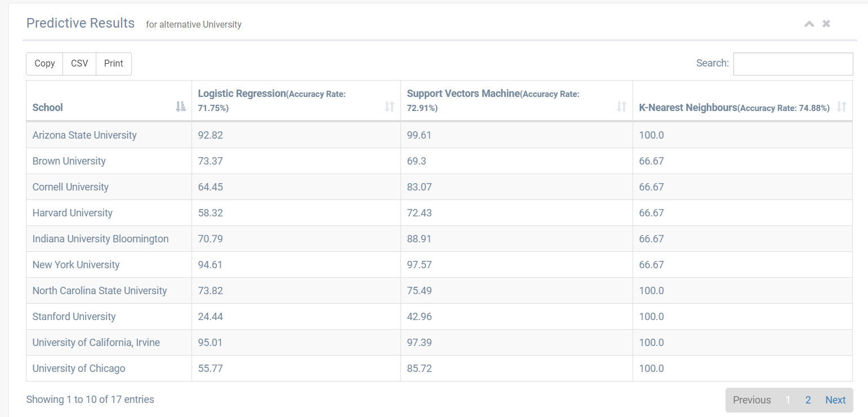Select page 1 in pagination
The width and height of the screenshot is (868, 417).
pyautogui.click(x=788, y=400)
